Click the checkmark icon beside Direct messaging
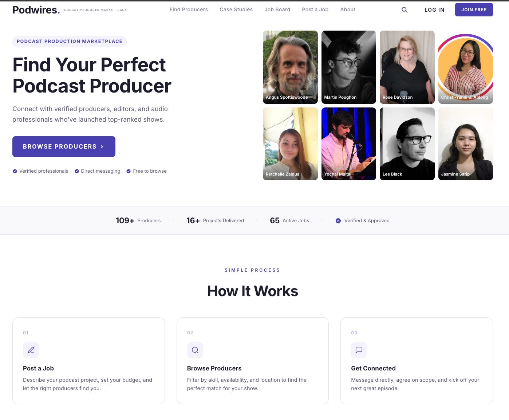This screenshot has height=420, width=509. point(77,171)
